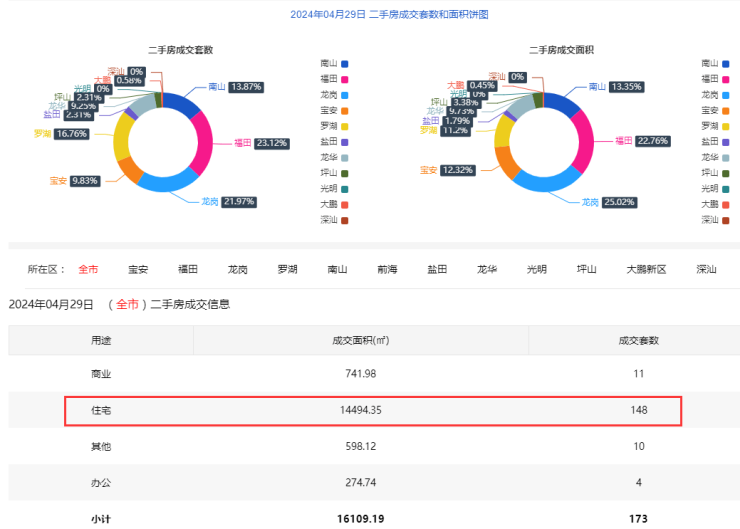Select the 全市 district tab
Viewport: 740px width, 529px height.
tap(88, 269)
